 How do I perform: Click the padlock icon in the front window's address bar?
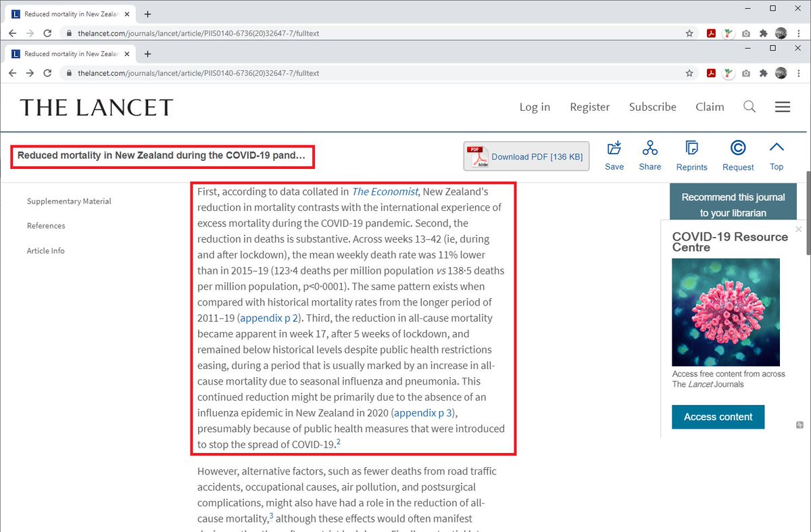[x=68, y=73]
